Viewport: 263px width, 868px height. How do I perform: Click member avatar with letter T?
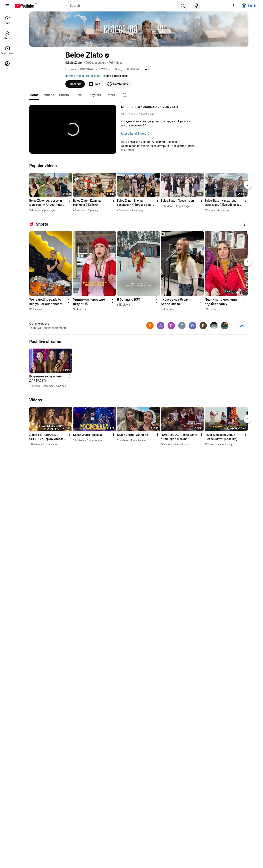click(182, 325)
